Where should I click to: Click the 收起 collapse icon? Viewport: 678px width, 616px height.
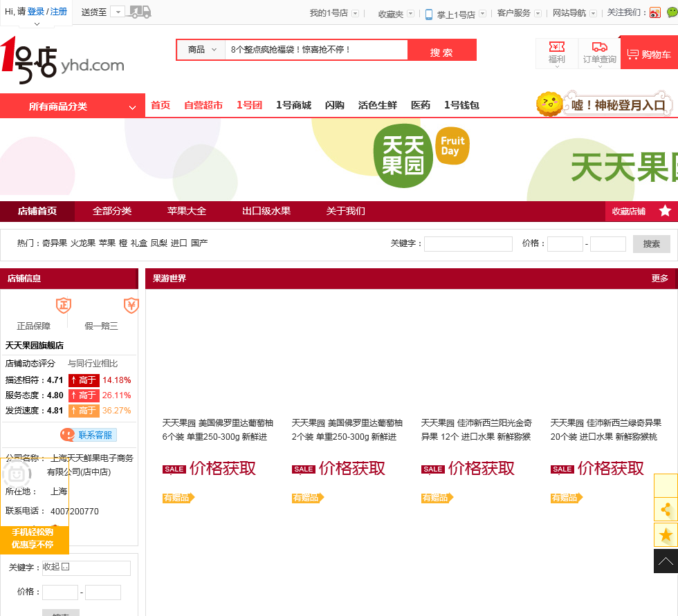point(65,566)
